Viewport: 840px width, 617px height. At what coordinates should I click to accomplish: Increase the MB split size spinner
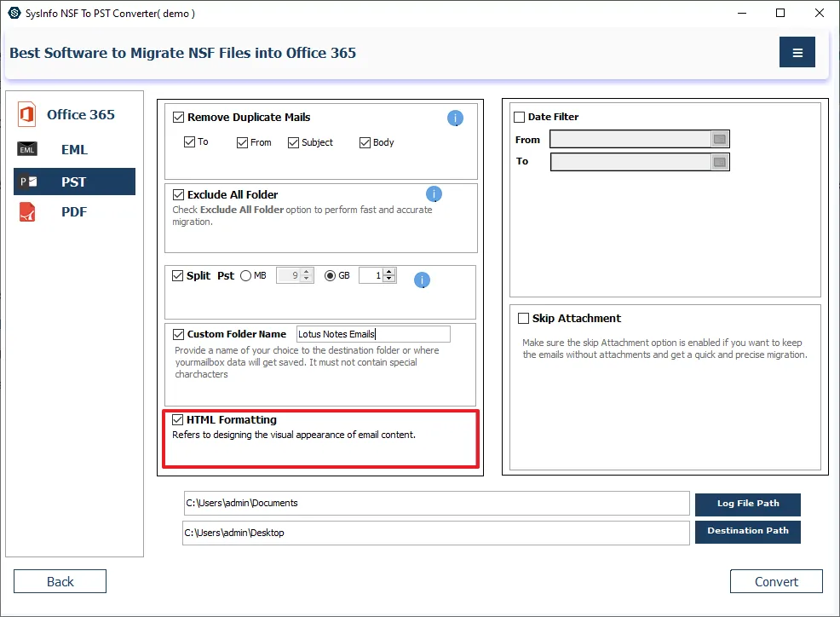point(307,272)
